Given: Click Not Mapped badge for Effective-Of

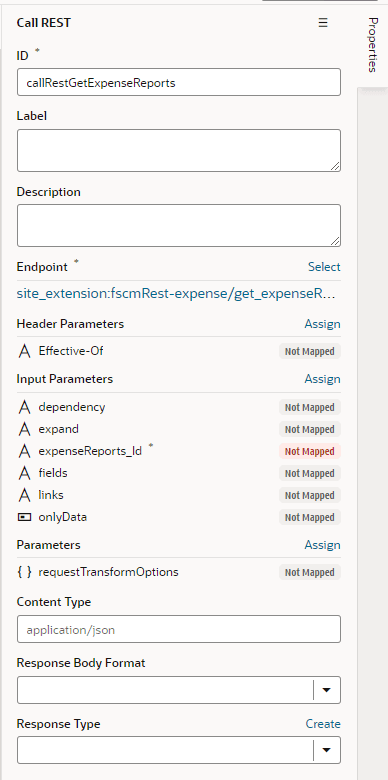Looking at the screenshot, I should pyautogui.click(x=309, y=352).
